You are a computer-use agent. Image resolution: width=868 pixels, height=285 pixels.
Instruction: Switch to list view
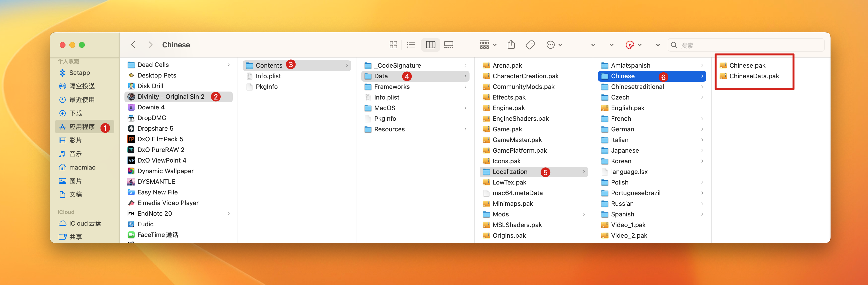[x=411, y=45]
